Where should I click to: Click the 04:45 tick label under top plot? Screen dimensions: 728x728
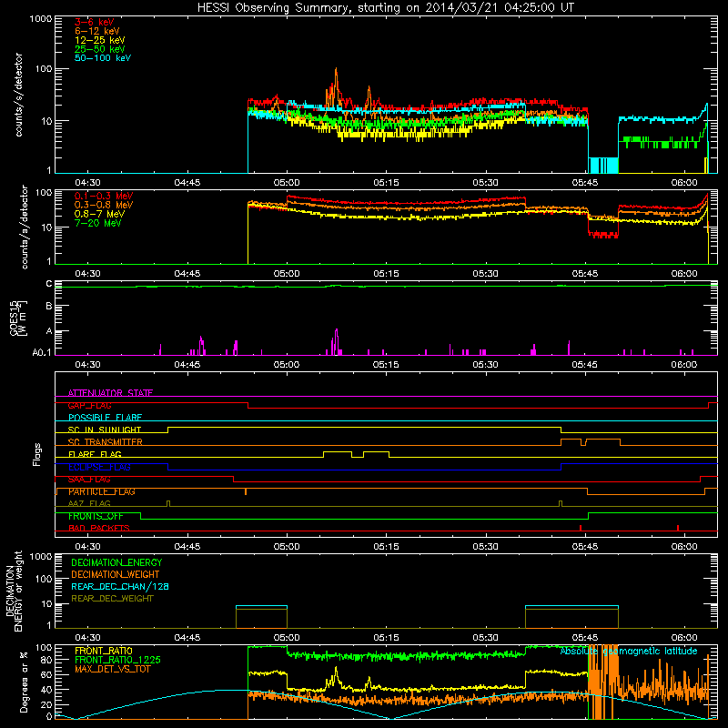click(187, 183)
